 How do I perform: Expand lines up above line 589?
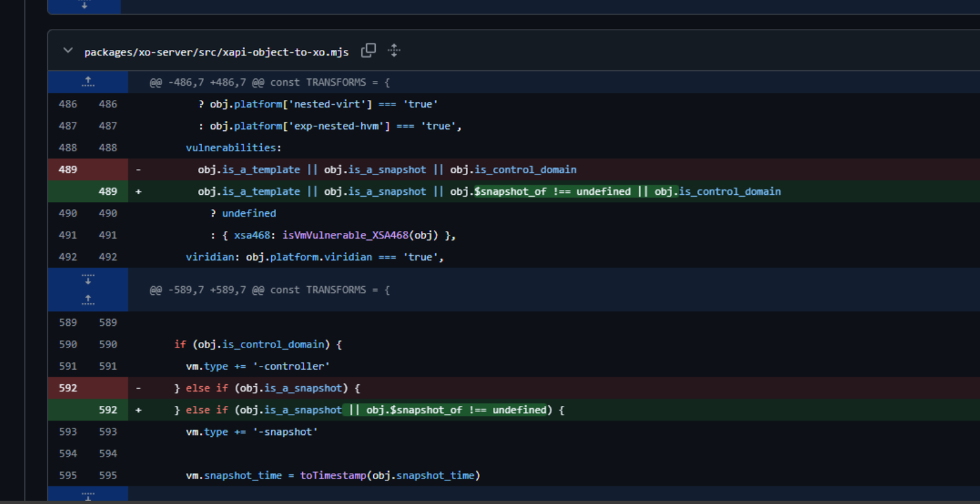pyautogui.click(x=88, y=300)
